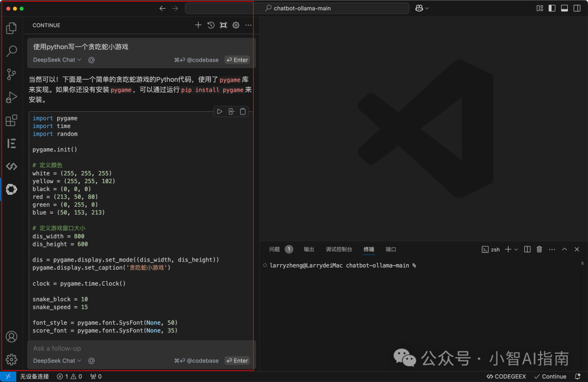Run the code block in terminal
The image size is (588, 382).
(x=219, y=112)
